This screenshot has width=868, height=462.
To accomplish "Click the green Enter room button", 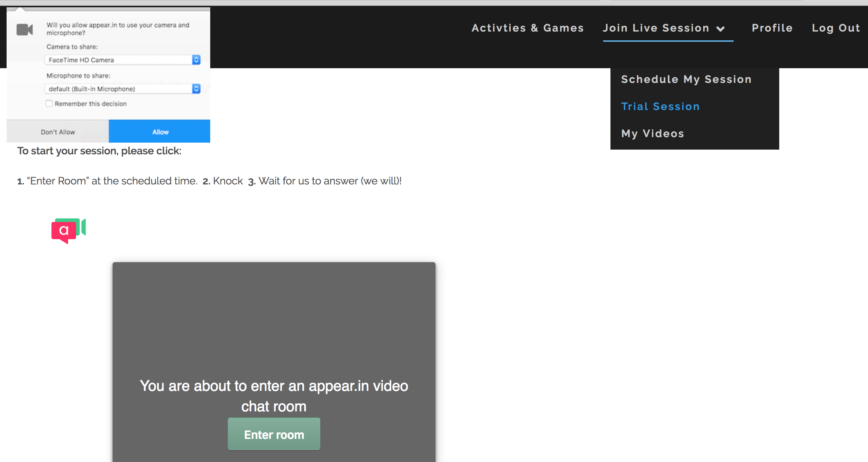I will pyautogui.click(x=274, y=434).
